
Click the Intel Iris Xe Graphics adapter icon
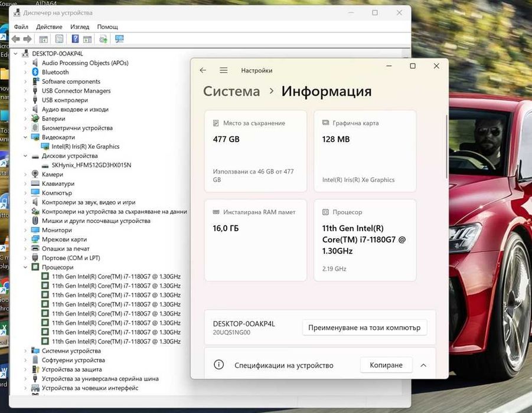(45, 146)
